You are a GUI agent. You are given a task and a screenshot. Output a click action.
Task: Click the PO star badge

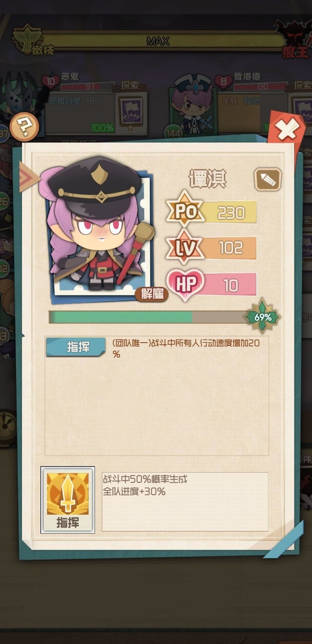tap(185, 211)
